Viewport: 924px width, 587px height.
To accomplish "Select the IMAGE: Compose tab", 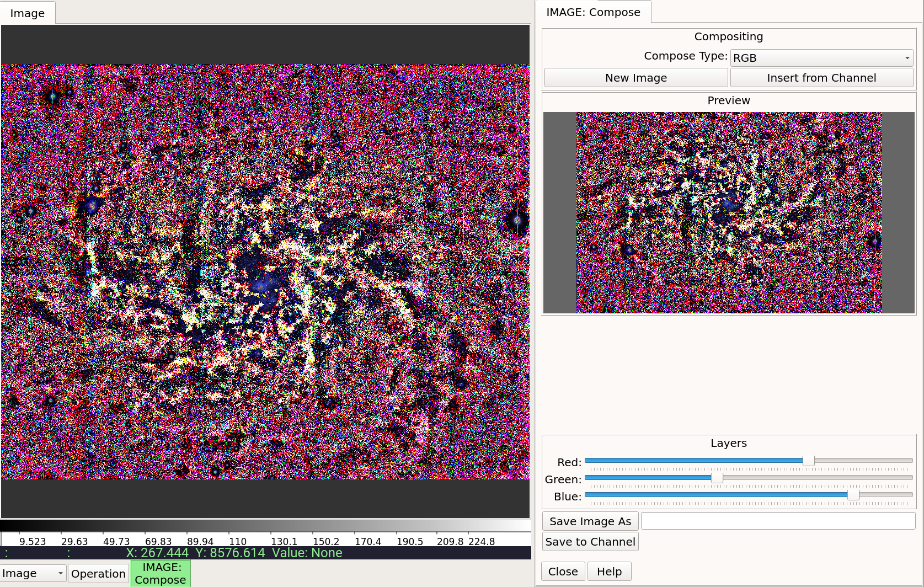I will coord(594,12).
